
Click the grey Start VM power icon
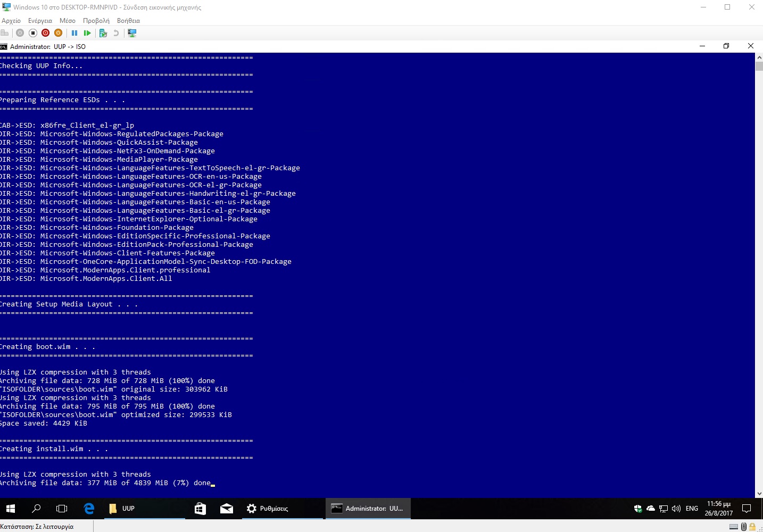[x=20, y=33]
